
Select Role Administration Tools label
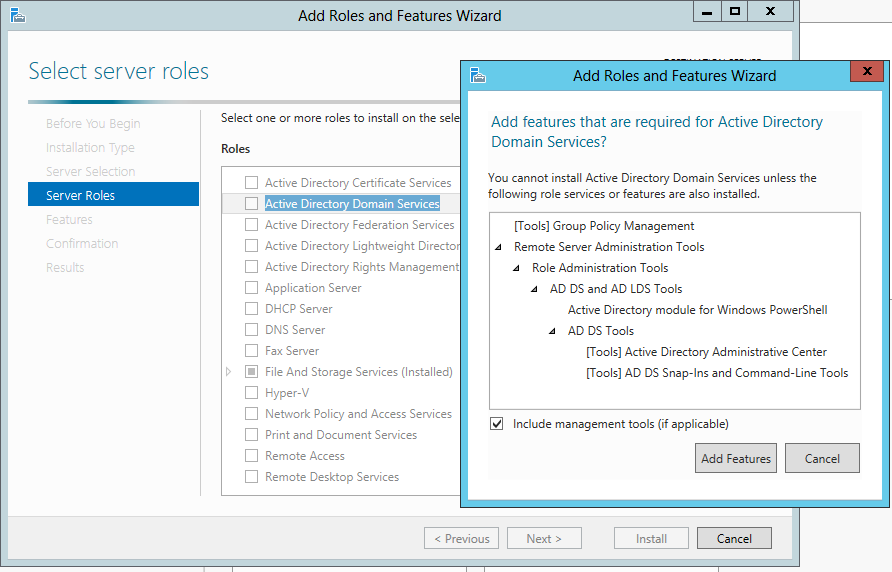[x=600, y=268]
